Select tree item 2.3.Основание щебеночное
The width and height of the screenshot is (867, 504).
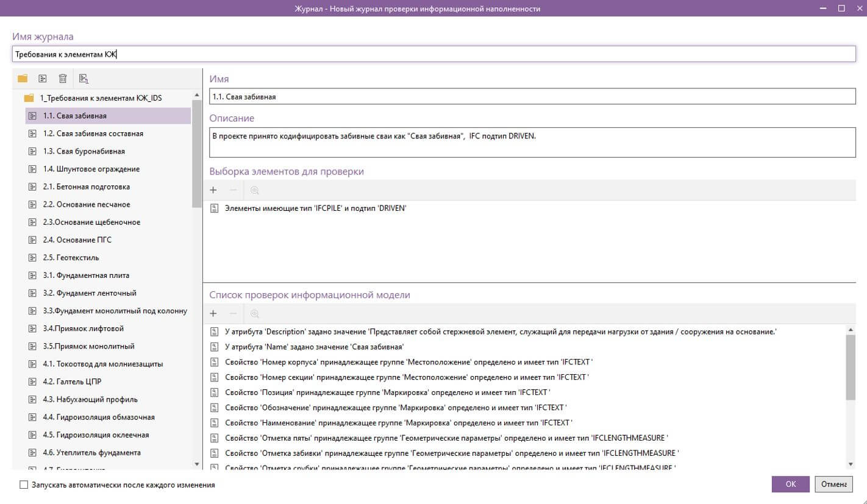tap(108, 222)
